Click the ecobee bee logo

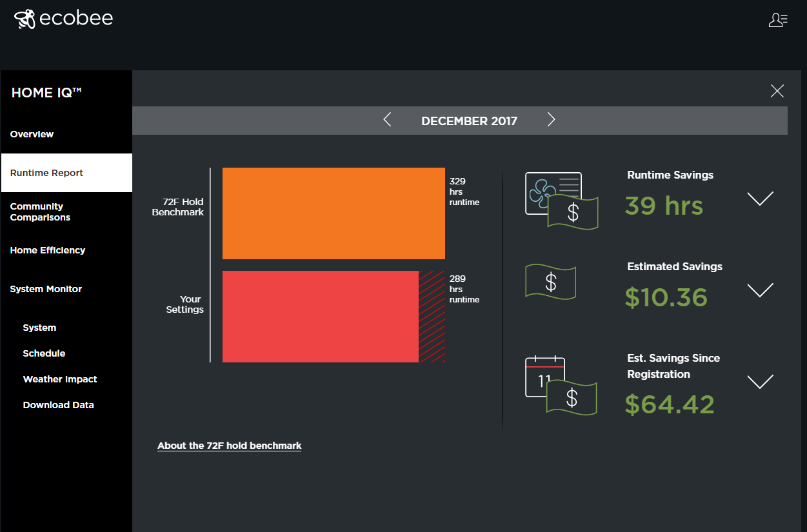pos(26,19)
